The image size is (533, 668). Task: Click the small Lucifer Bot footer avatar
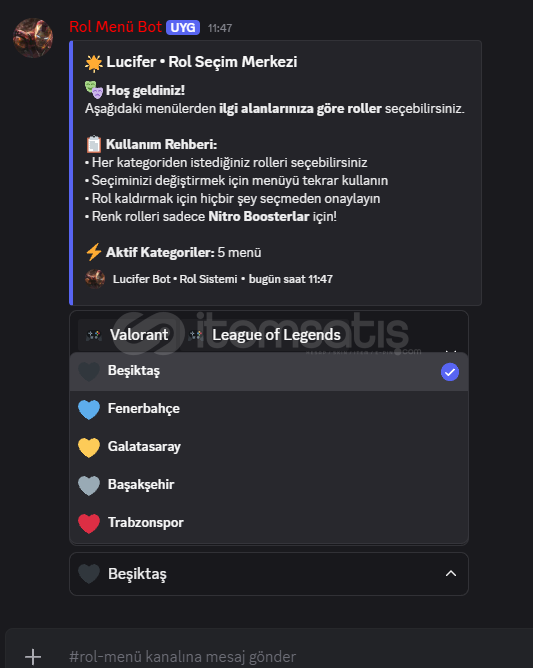[95, 279]
